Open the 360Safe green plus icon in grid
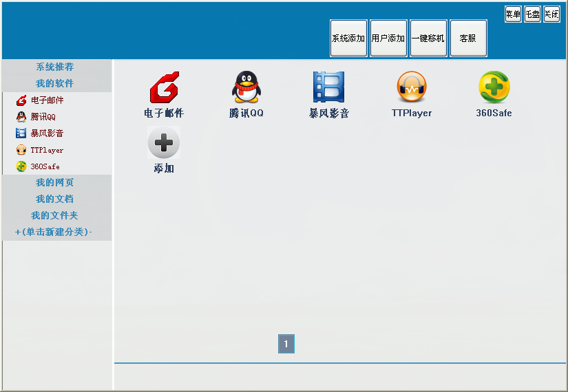The height and width of the screenshot is (392, 568). tap(494, 87)
